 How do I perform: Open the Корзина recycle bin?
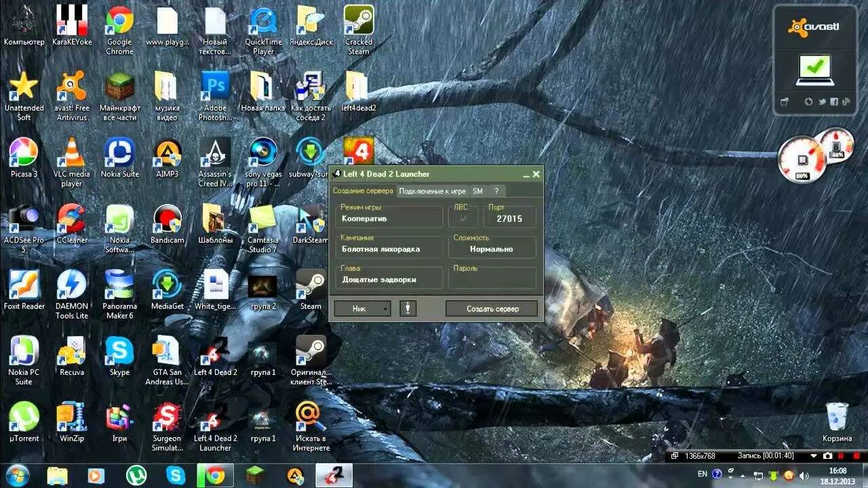pyautogui.click(x=837, y=422)
